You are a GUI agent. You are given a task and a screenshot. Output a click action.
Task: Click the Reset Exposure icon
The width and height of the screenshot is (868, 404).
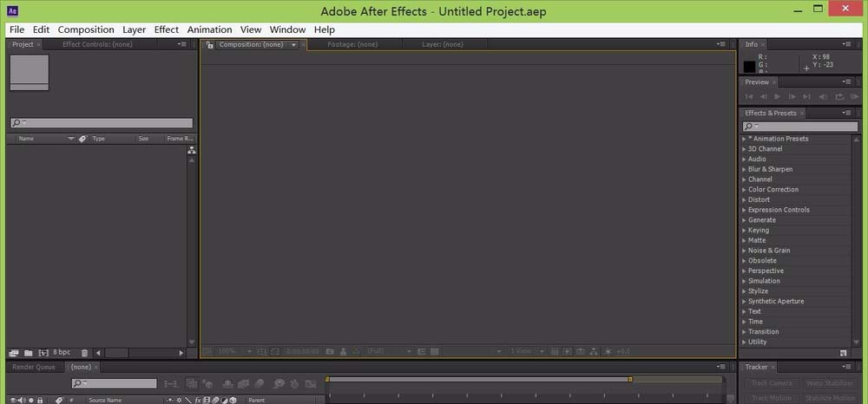(x=608, y=351)
